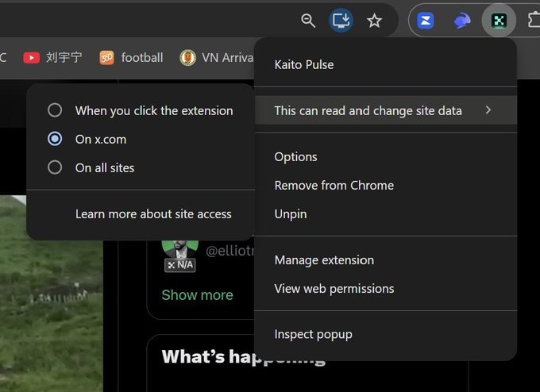This screenshot has height=392, width=540.
Task: Click the green Show more link
Action: coord(197,295)
